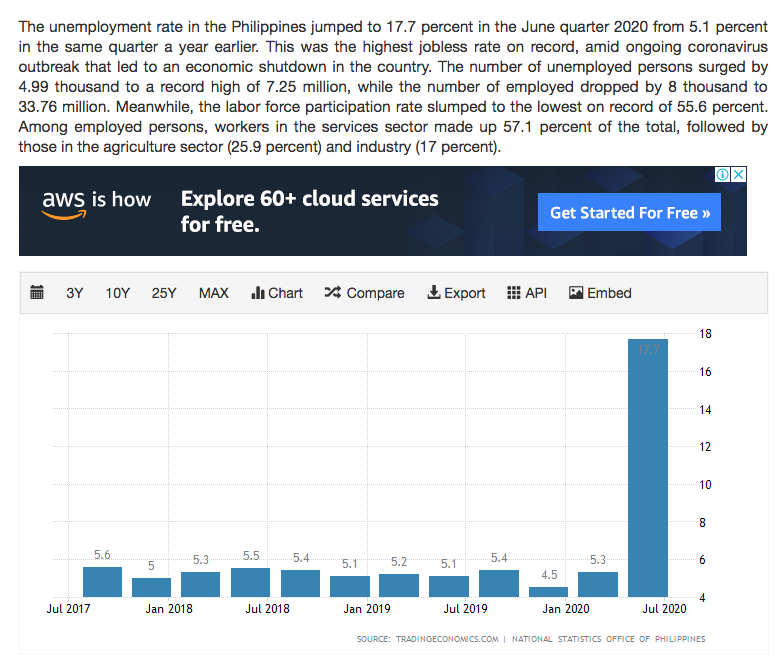The height and width of the screenshot is (655, 777).
Task: Select the 25Y time range
Action: [x=164, y=293]
